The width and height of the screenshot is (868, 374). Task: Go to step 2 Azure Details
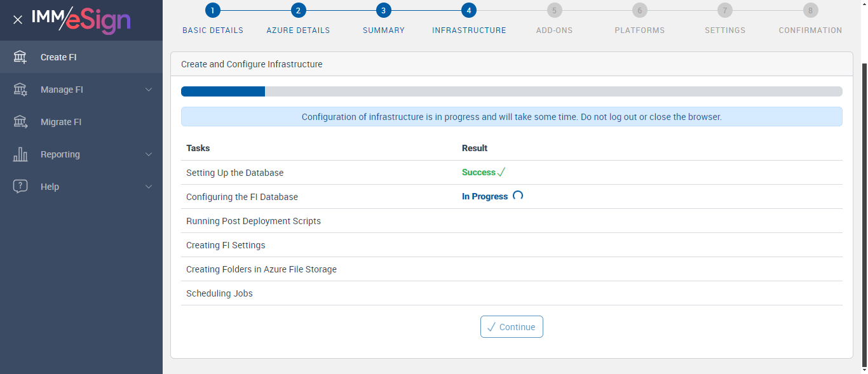(298, 10)
